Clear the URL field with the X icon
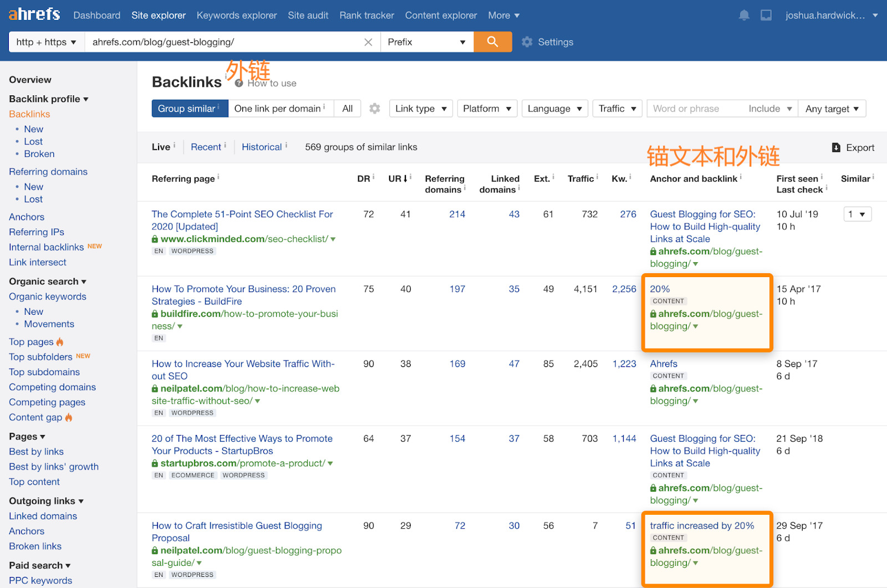This screenshot has width=887, height=588. (x=368, y=42)
